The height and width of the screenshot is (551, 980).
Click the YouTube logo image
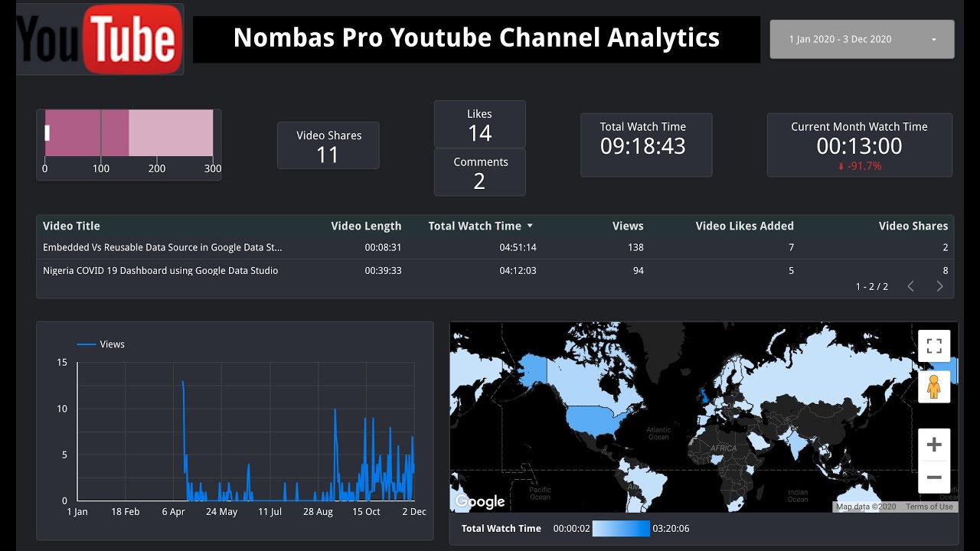tap(100, 39)
